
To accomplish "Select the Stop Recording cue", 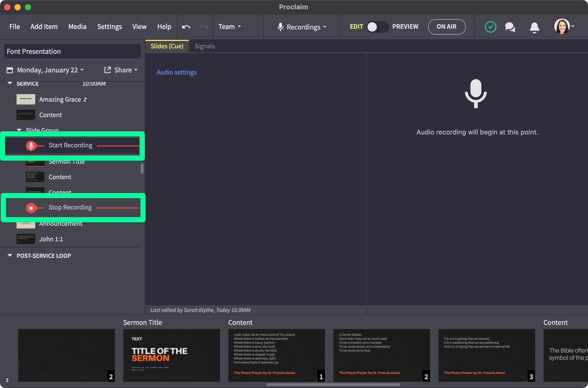I will [72, 208].
